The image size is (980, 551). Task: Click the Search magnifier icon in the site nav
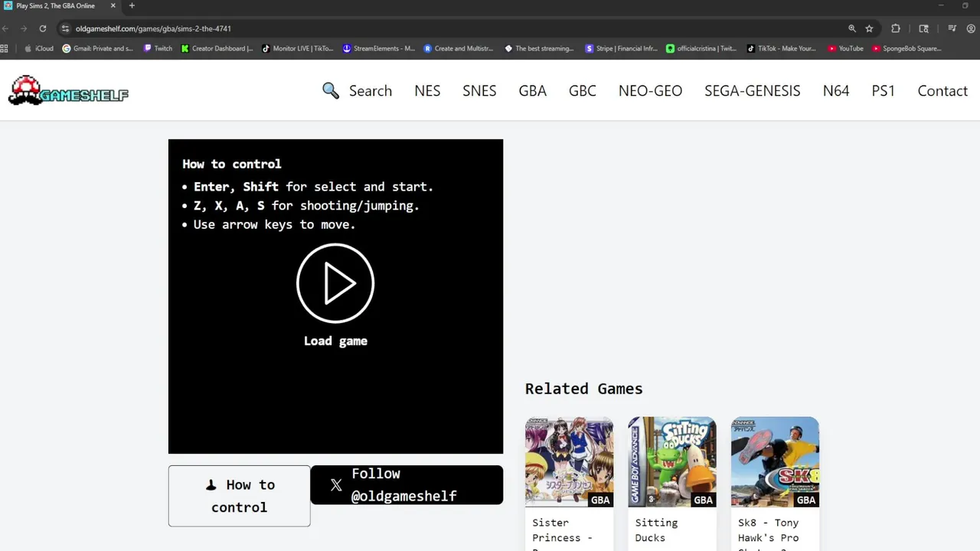[331, 90]
